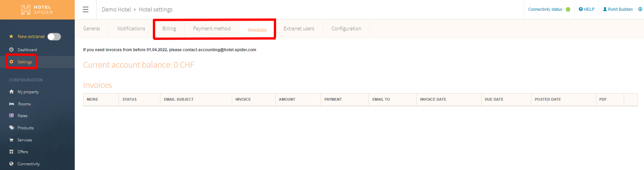Click the Connectivity status label
Image resolution: width=644 pixels, height=170 pixels.
[x=546, y=9]
